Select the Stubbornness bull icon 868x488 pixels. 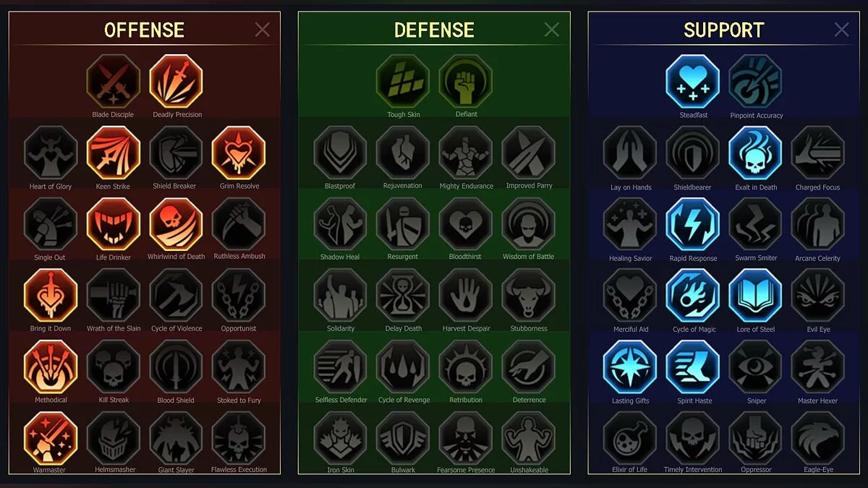click(x=529, y=295)
